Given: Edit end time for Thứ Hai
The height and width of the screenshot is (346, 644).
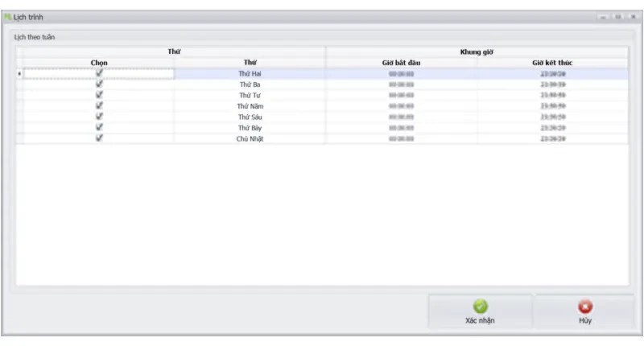Looking at the screenshot, I should [553, 74].
